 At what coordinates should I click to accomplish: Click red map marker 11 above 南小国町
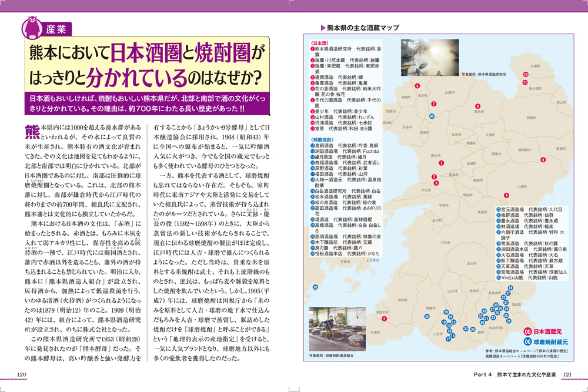pyautogui.click(x=525, y=82)
